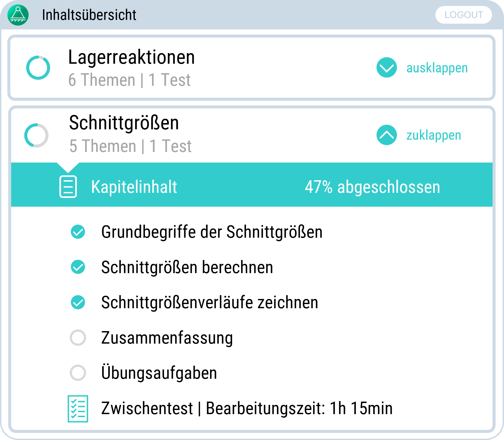Click the Lagerreaktionen progress ring icon
504x440 pixels.
[x=38, y=68]
